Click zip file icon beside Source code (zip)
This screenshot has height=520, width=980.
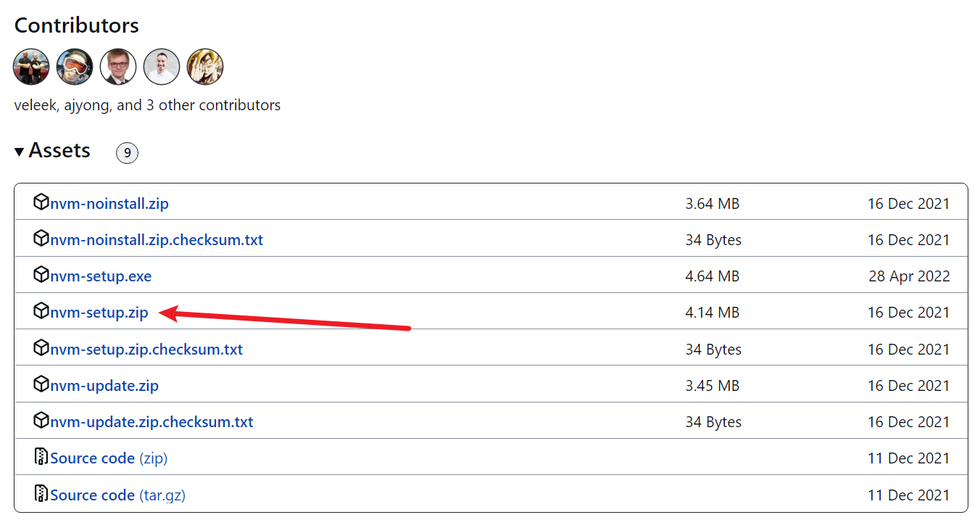[x=41, y=457]
